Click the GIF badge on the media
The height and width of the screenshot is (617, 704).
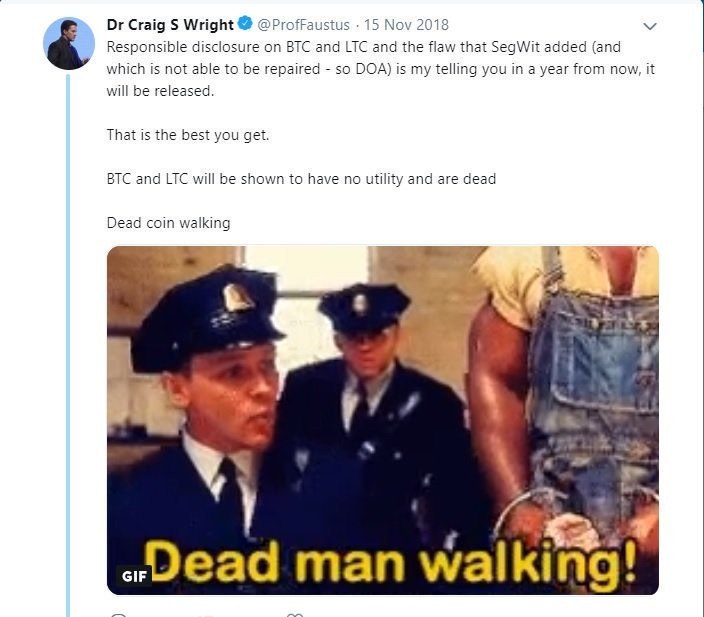(134, 576)
